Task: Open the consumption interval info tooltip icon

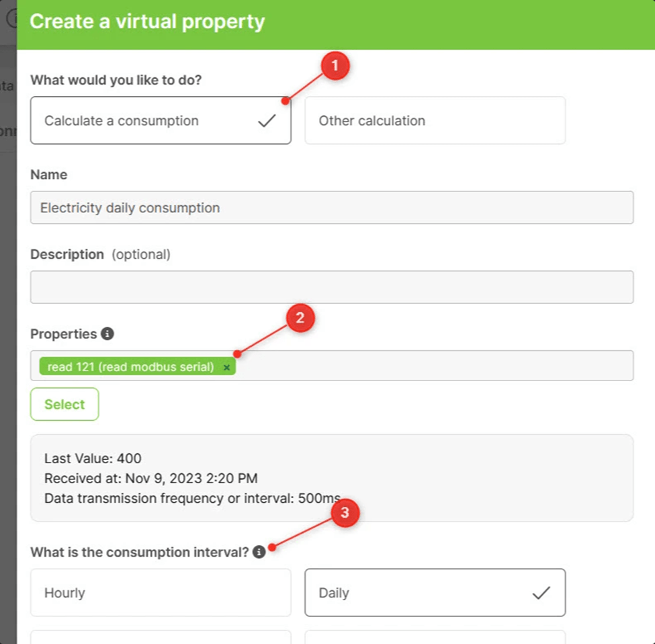Action: point(259,552)
